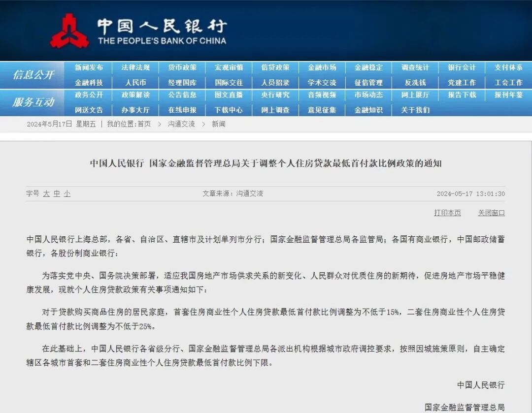Click the 国家金融监督管理总局 signature line

(465, 407)
